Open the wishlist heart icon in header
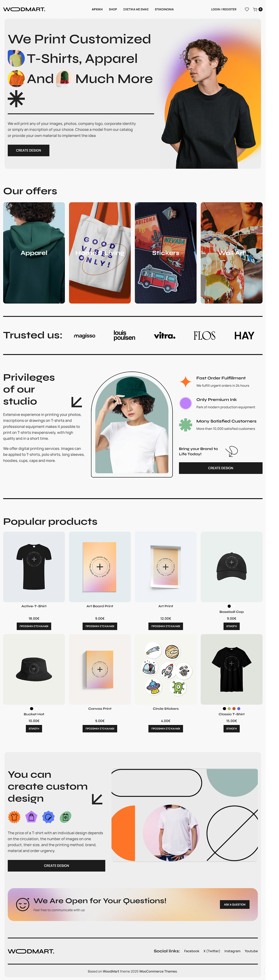The width and height of the screenshot is (279, 980). pyautogui.click(x=247, y=9)
